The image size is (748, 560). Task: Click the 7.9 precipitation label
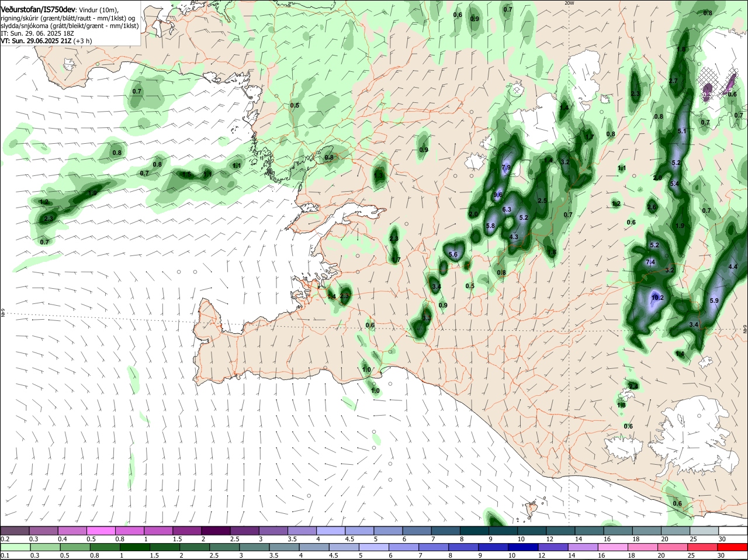[506, 167]
